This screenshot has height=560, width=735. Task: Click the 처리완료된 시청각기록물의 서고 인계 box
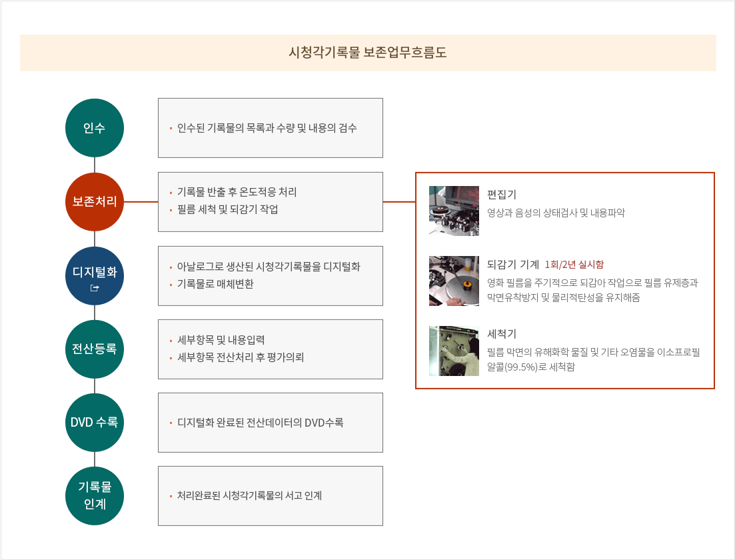tap(270, 495)
